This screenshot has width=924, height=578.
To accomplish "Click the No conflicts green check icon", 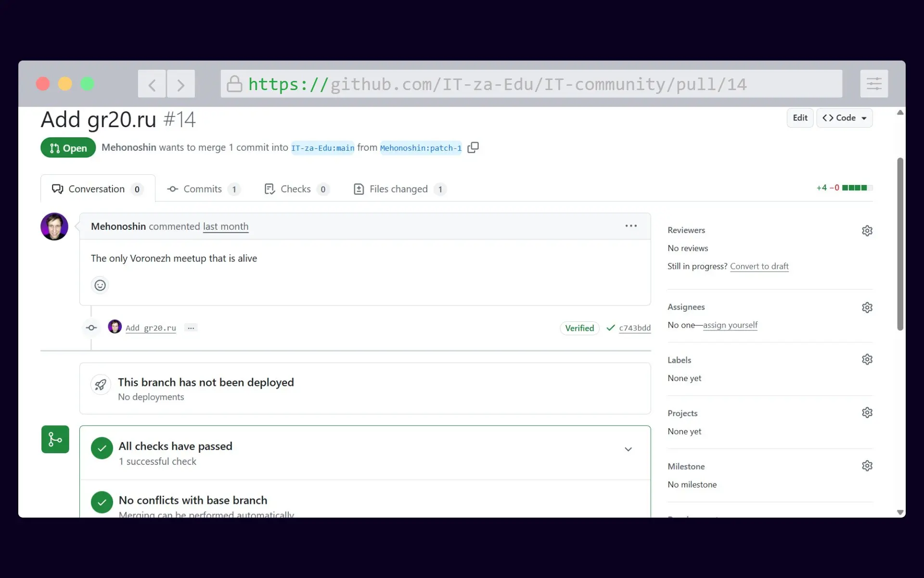I will [102, 502].
